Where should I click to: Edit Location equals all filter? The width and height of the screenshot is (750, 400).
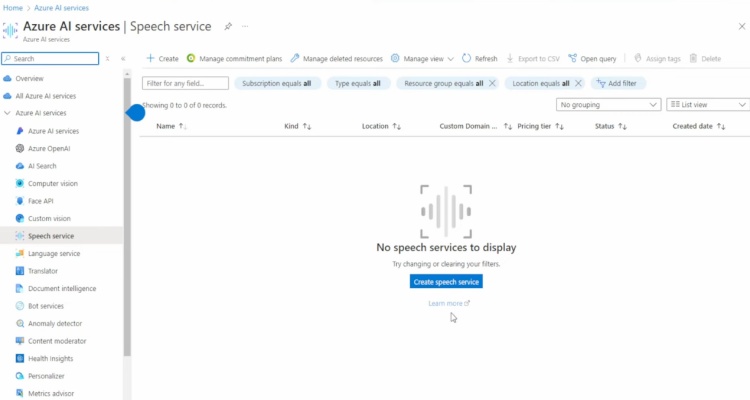point(541,83)
